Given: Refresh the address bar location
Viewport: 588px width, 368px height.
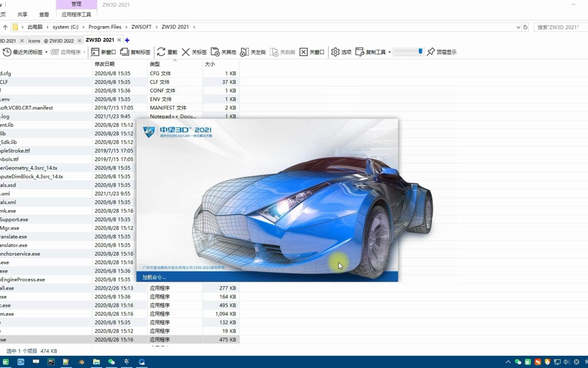Looking at the screenshot, I should (x=525, y=27).
